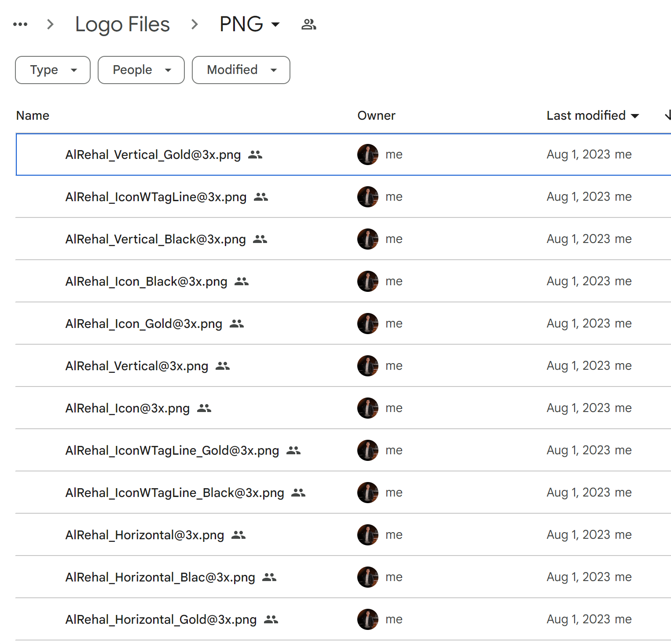Click owner avatar in AlRehal_Vertical@3x.png row
Viewport: 671px width, 644px height.
(368, 366)
